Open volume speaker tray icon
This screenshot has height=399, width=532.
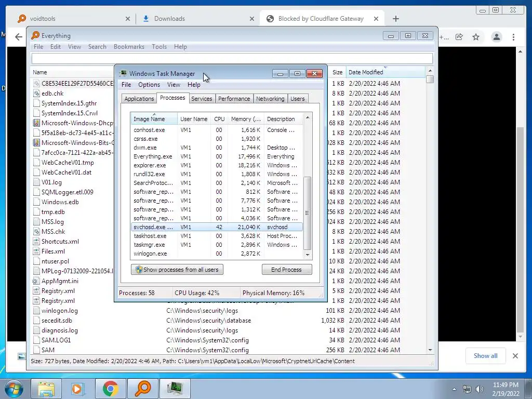pos(479,389)
